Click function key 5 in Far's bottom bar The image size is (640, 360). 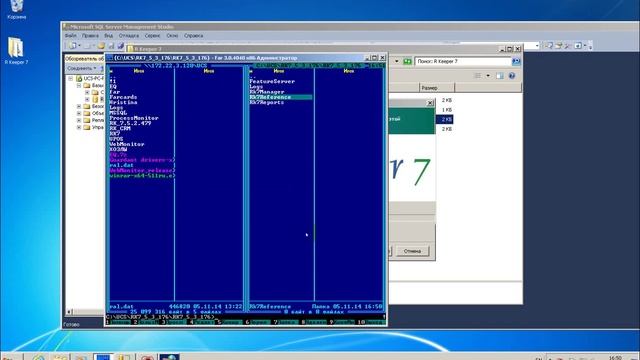click(x=230, y=322)
